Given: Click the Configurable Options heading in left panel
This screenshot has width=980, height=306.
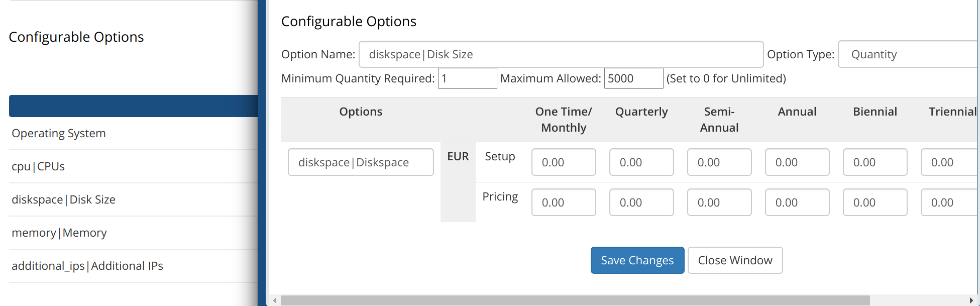Looking at the screenshot, I should tap(76, 37).
